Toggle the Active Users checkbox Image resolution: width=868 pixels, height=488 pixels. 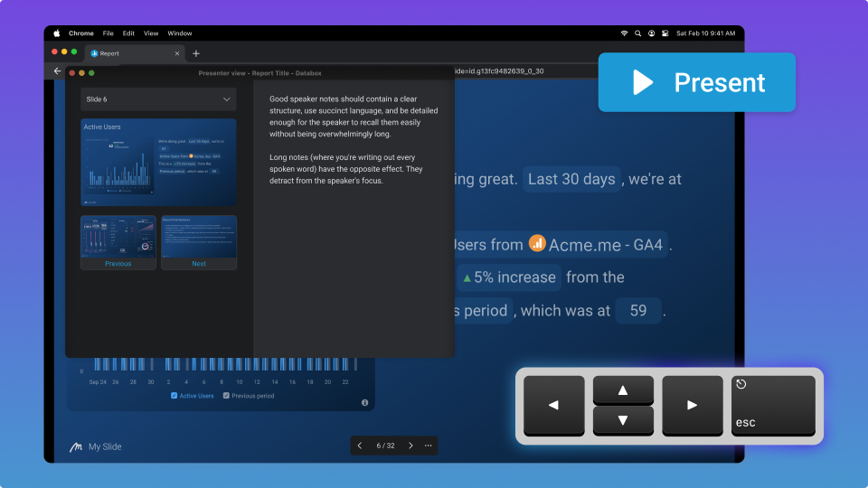[175, 396]
